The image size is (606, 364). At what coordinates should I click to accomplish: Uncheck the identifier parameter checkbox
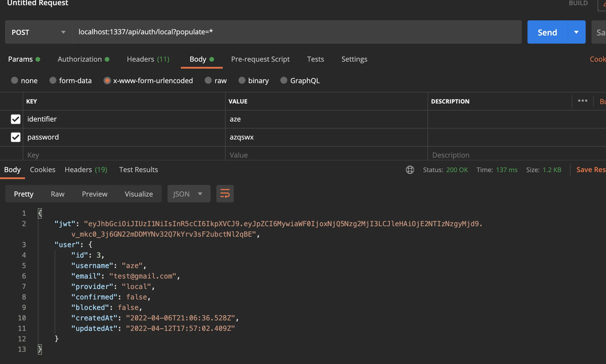[16, 119]
